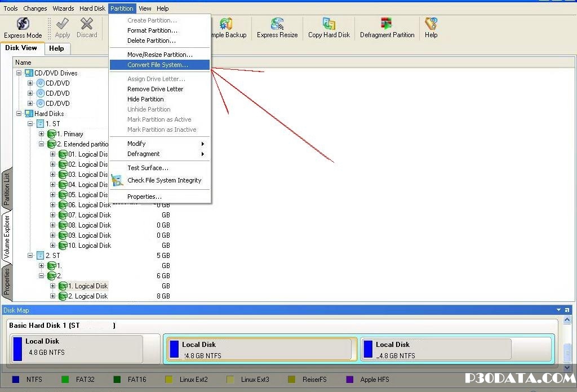This screenshot has width=577, height=392.
Task: Click the Check File System Integrity icon
Action: [x=117, y=180]
